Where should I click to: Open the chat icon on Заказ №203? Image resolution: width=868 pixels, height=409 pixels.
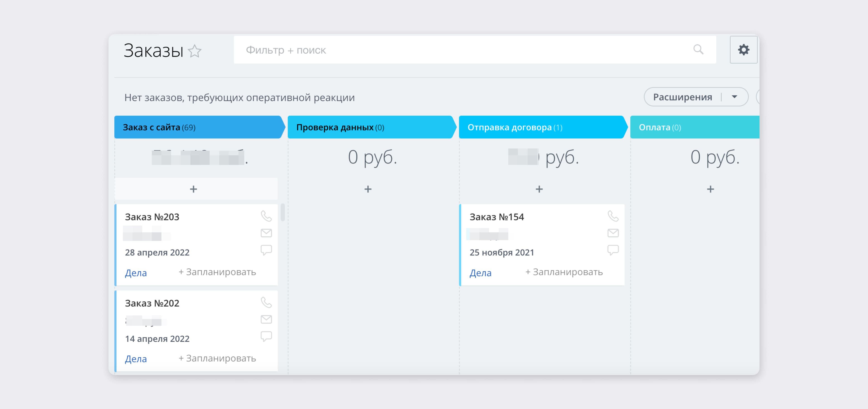point(266,250)
